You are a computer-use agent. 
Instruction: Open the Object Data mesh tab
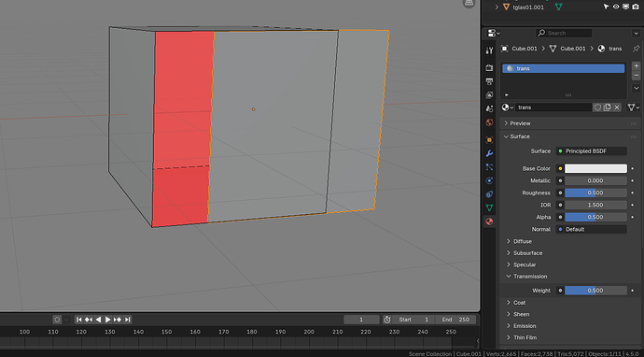[x=489, y=207]
